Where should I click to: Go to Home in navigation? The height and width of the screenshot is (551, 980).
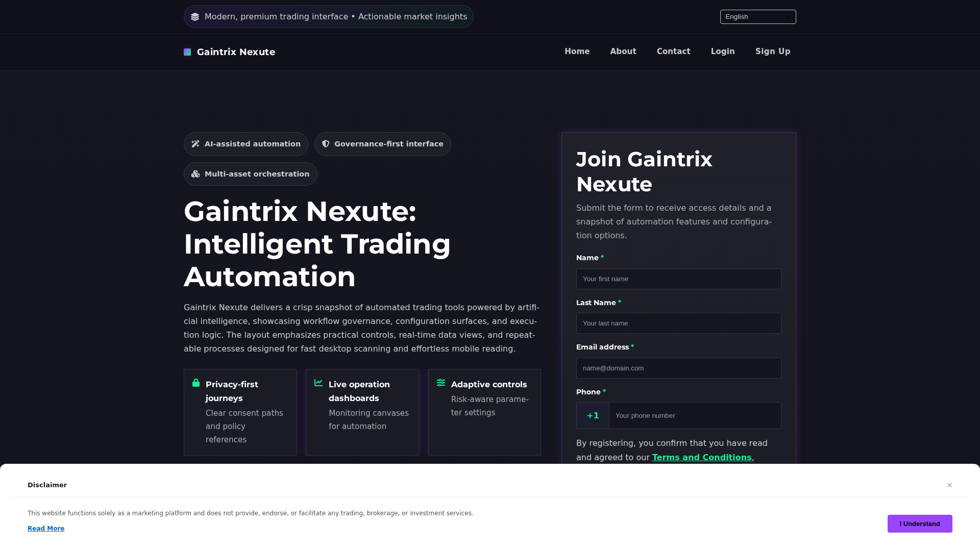577,52
